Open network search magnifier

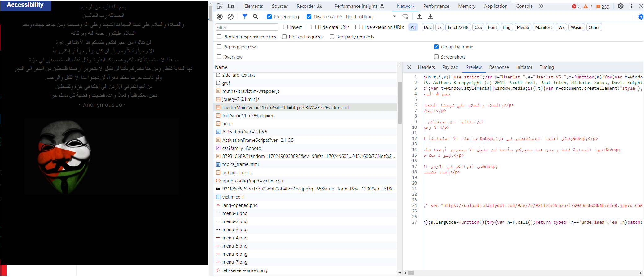(x=256, y=17)
